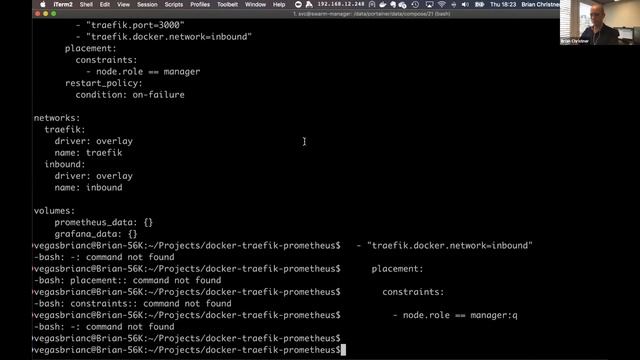Open the AirPlay display menu bar icon
The width and height of the screenshot is (640, 360).
tap(429, 4)
